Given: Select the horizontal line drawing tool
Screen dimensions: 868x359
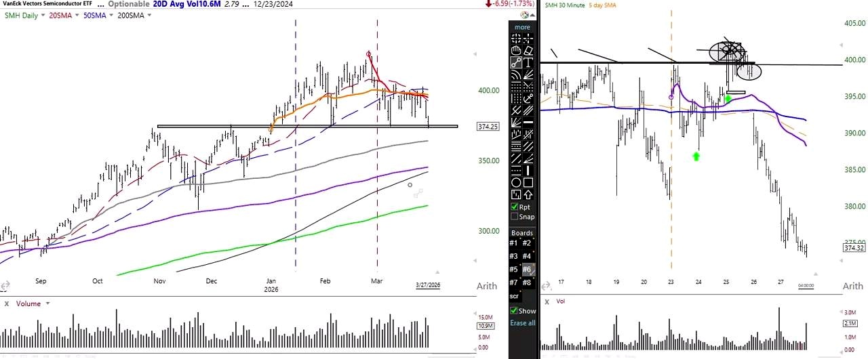Looking at the screenshot, I should coord(528,122).
